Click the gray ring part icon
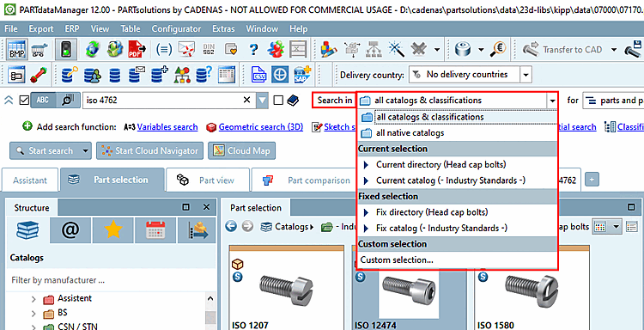The image size is (644, 330). tap(464, 50)
